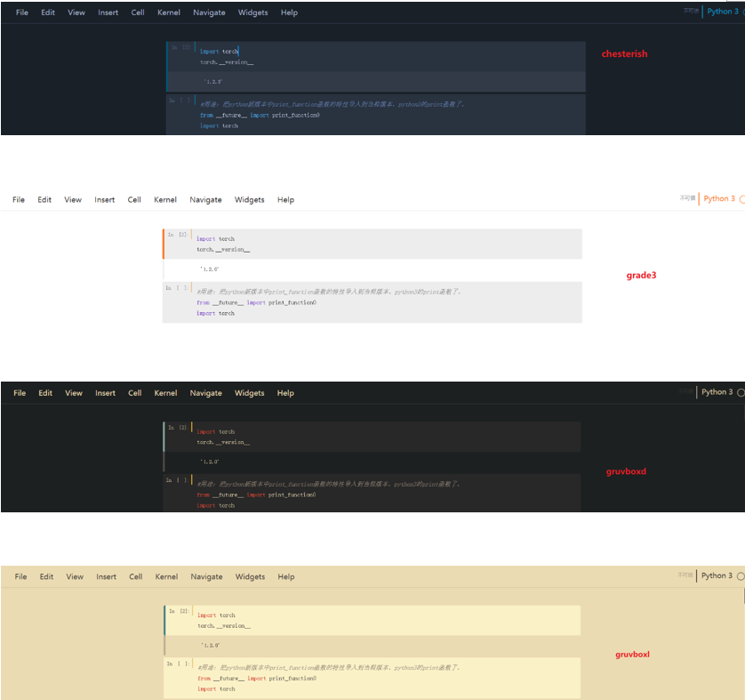Open Help menu in white notebook
The image size is (745, 700).
pyautogui.click(x=285, y=200)
